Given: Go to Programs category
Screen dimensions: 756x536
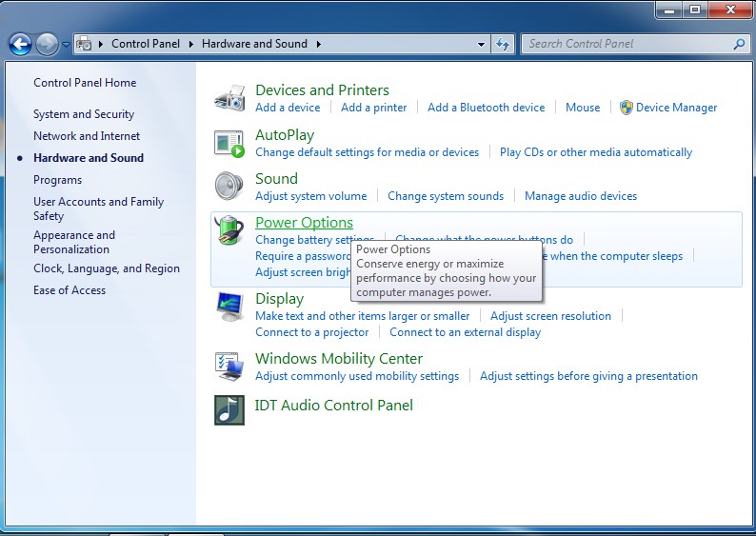Looking at the screenshot, I should tap(57, 180).
